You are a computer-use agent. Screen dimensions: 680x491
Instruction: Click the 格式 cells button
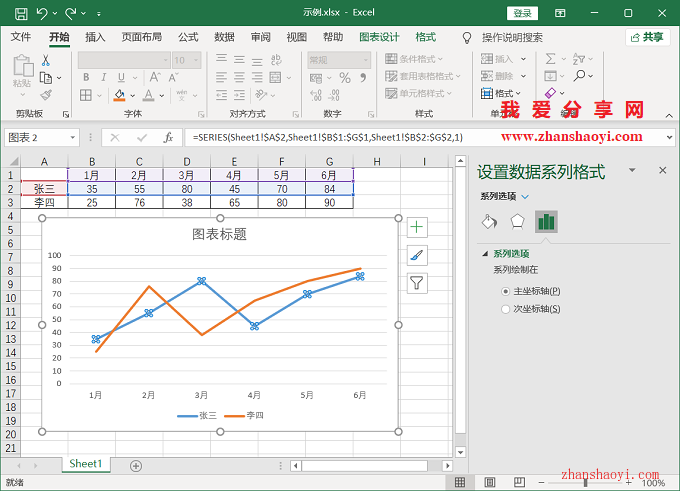tap(501, 93)
